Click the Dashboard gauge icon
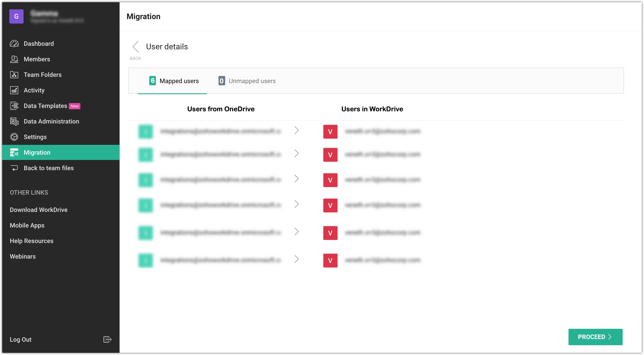644x355 pixels. pyautogui.click(x=14, y=44)
